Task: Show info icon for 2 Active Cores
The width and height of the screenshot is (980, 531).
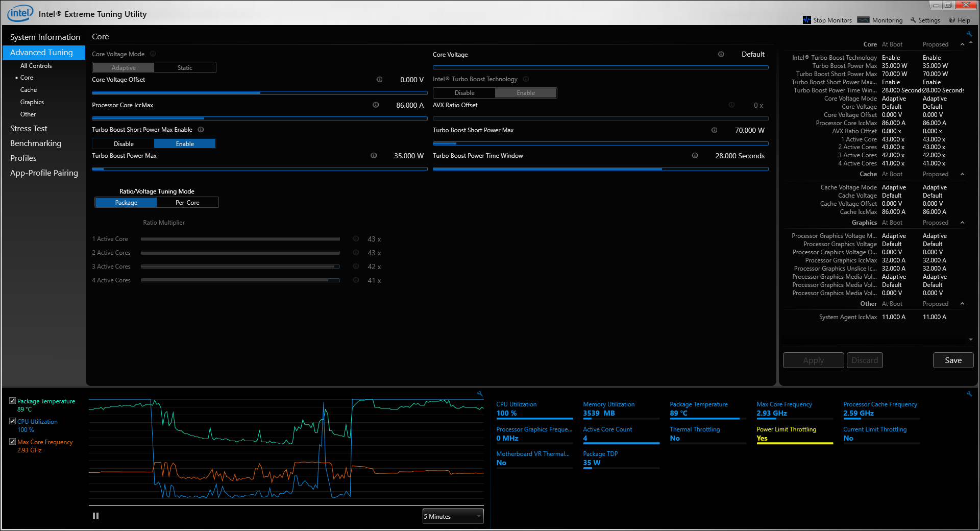Action: pyautogui.click(x=356, y=252)
